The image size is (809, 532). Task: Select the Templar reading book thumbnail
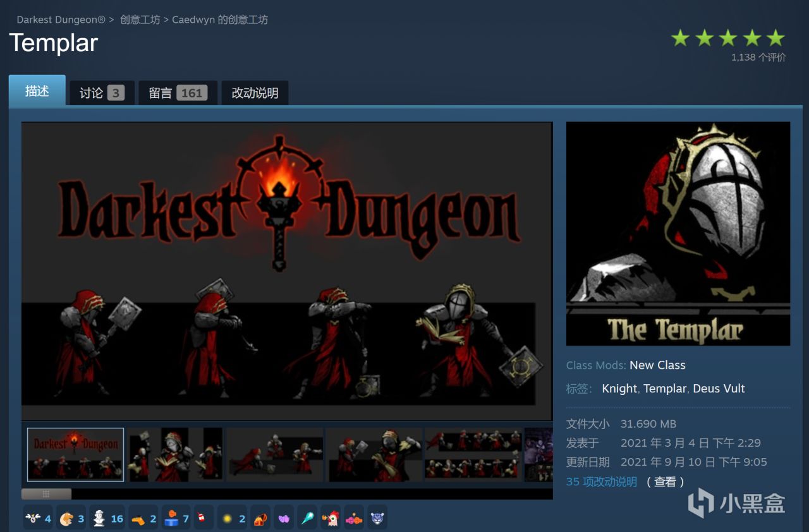pos(174,454)
